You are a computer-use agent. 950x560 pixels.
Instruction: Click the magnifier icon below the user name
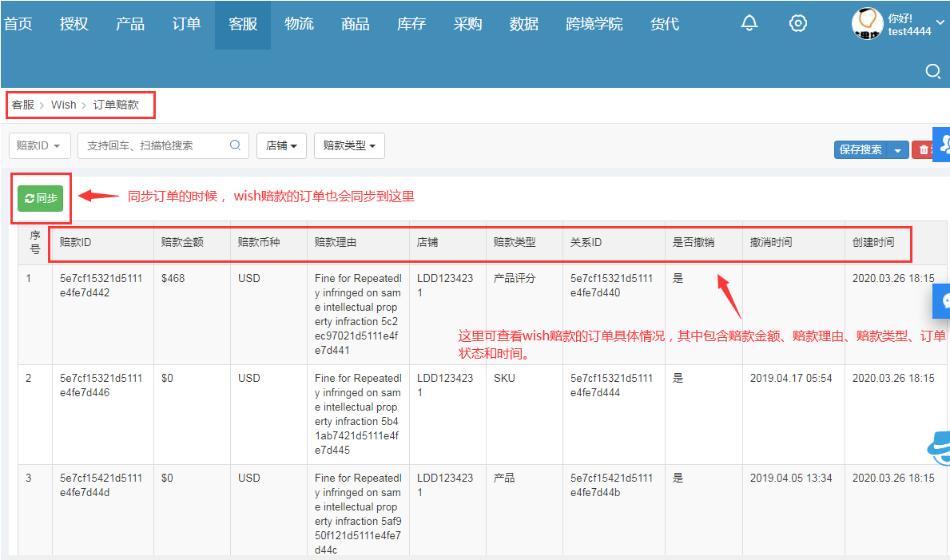[933, 71]
